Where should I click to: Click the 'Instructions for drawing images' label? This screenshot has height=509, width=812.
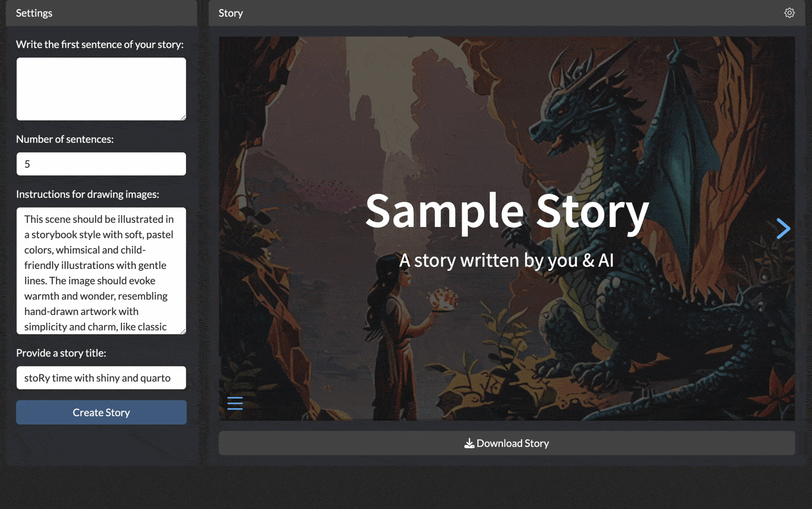tap(88, 194)
